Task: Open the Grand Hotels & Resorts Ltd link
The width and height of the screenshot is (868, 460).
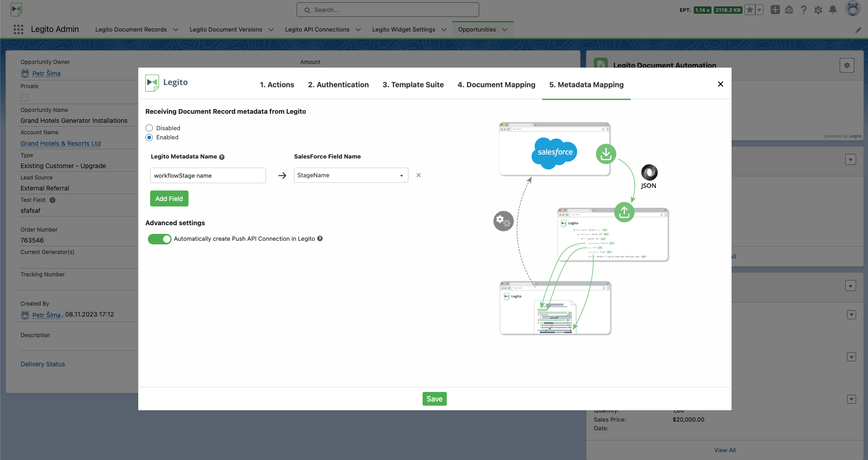Action: (x=61, y=143)
